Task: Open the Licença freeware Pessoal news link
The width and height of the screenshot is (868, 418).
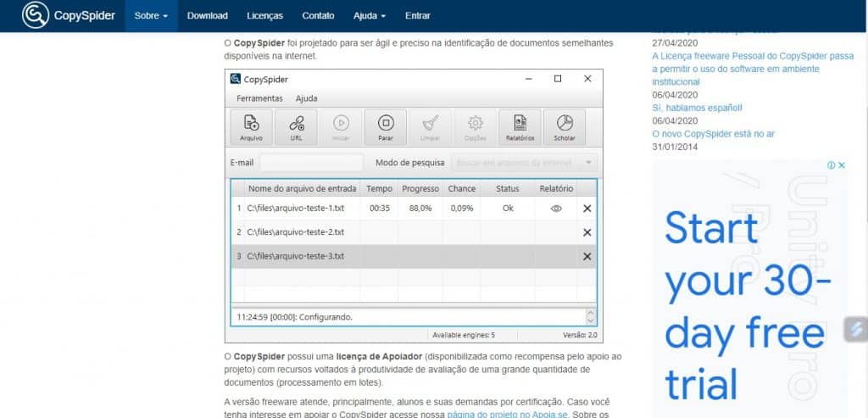Action: click(x=753, y=69)
